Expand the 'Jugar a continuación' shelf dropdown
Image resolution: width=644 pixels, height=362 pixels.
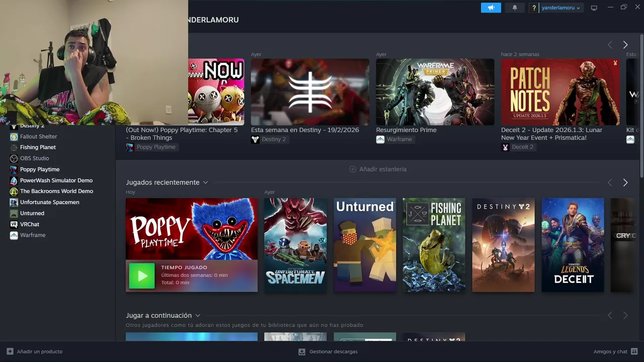pos(198,316)
